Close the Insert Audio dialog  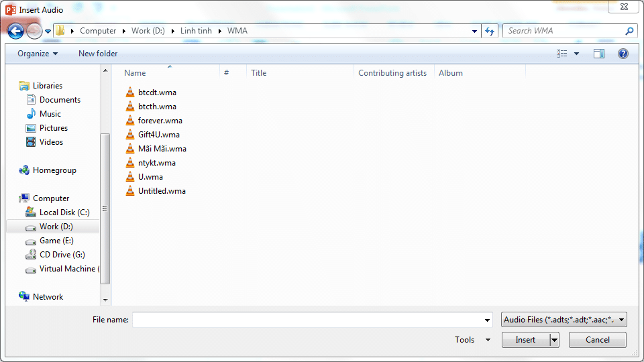[x=624, y=7]
